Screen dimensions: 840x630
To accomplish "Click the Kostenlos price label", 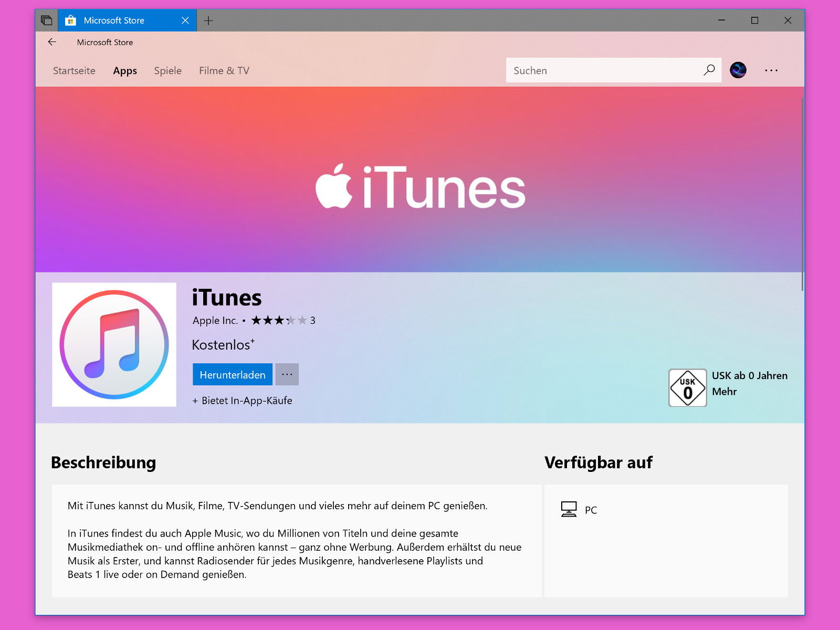I will click(223, 344).
